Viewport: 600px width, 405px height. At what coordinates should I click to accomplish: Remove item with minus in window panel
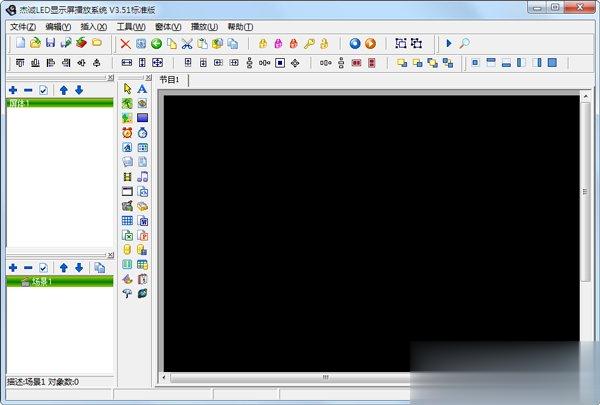pyautogui.click(x=28, y=90)
